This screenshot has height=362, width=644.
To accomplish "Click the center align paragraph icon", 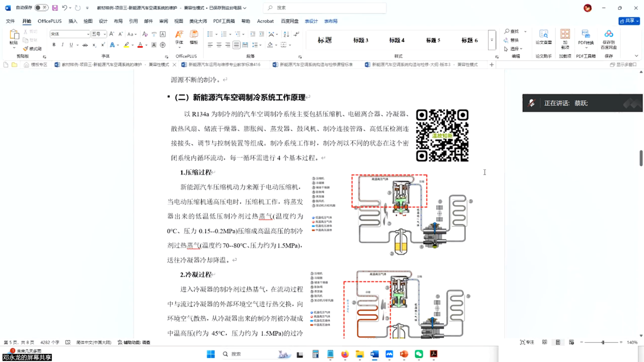I will click(219, 45).
